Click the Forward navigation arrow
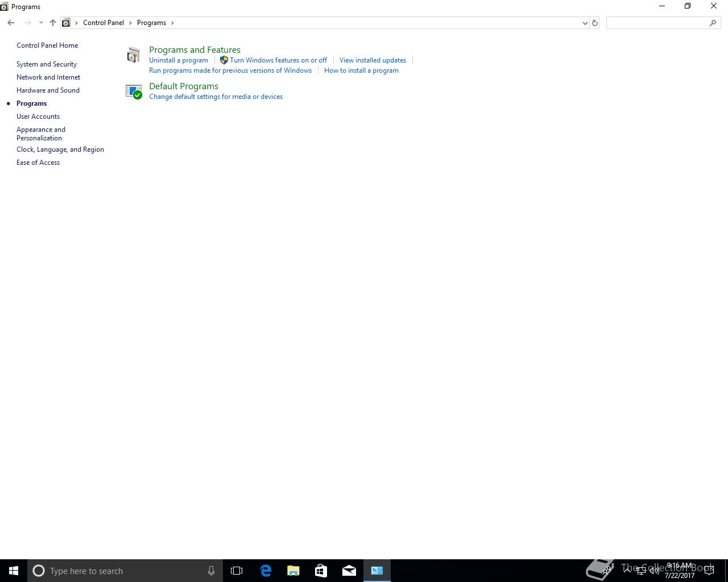The width and height of the screenshot is (728, 582). click(x=27, y=23)
